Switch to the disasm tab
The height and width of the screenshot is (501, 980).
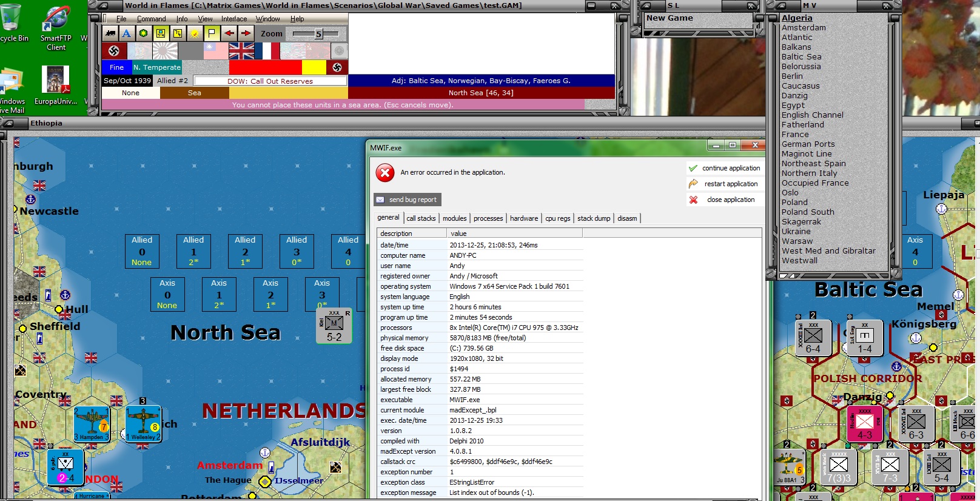[627, 218]
